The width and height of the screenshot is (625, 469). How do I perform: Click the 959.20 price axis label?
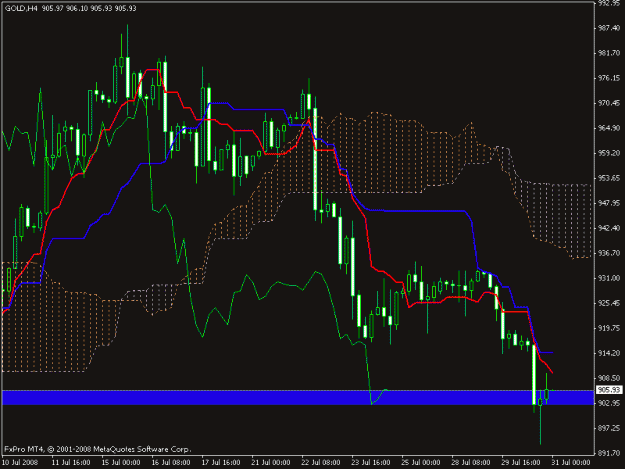click(x=609, y=153)
